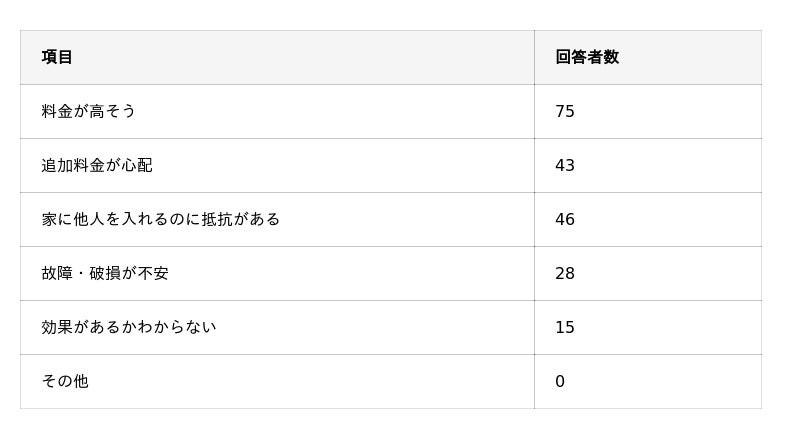Click the column divider in the header row
Viewport: 800px width, 439px height.
pos(534,57)
